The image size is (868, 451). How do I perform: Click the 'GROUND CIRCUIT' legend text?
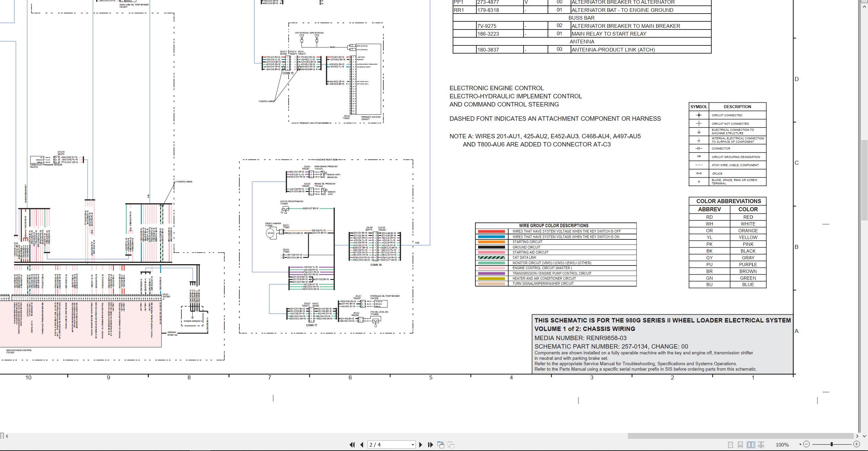(x=526, y=247)
